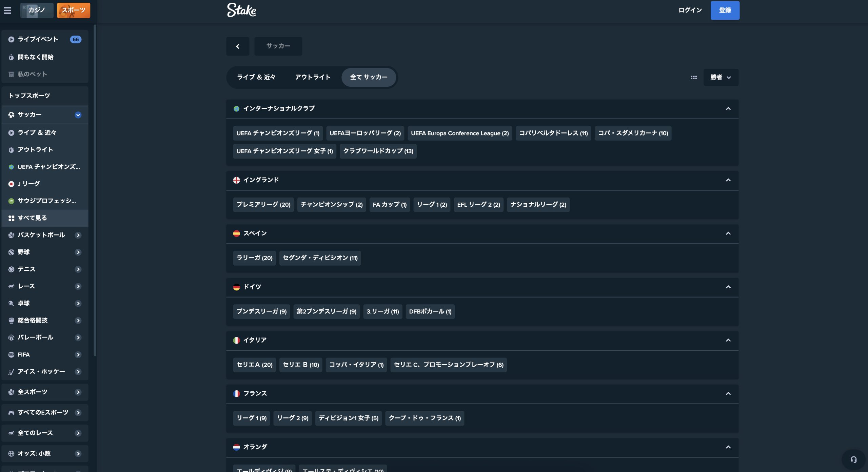The height and width of the screenshot is (472, 868).
Task: Click the horse racing icon beside レース
Action: point(11,286)
